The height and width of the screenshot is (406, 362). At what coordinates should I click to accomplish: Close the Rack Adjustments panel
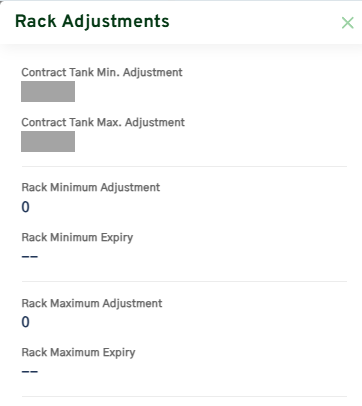click(x=347, y=23)
